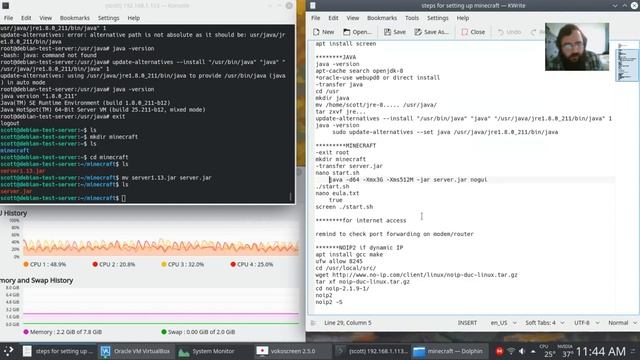
Task: Click the CPU 2 : 20.8% legend entry
Action: point(113,264)
